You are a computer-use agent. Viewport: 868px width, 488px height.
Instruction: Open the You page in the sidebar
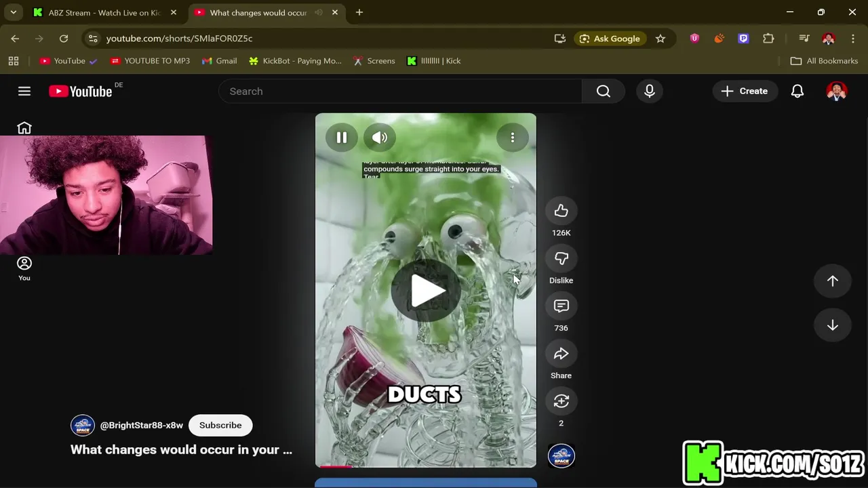tap(24, 269)
